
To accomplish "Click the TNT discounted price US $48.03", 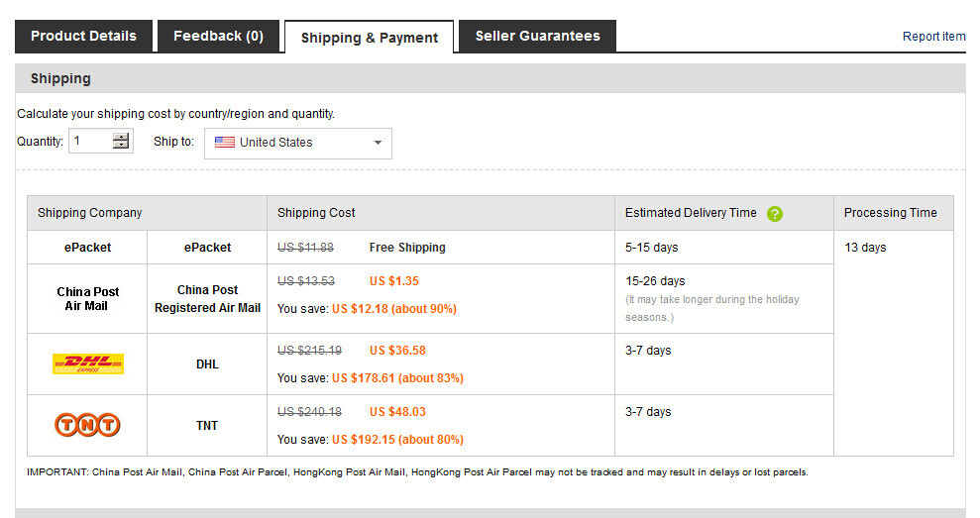I will (x=397, y=412).
